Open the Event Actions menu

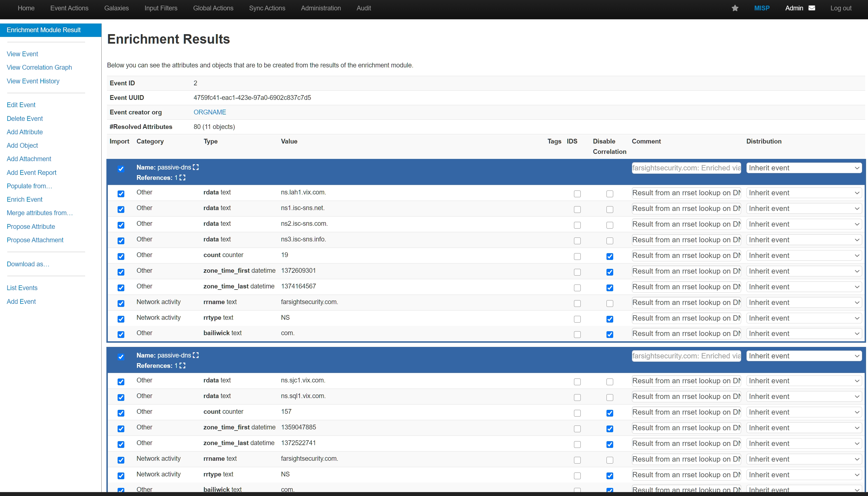(x=69, y=8)
